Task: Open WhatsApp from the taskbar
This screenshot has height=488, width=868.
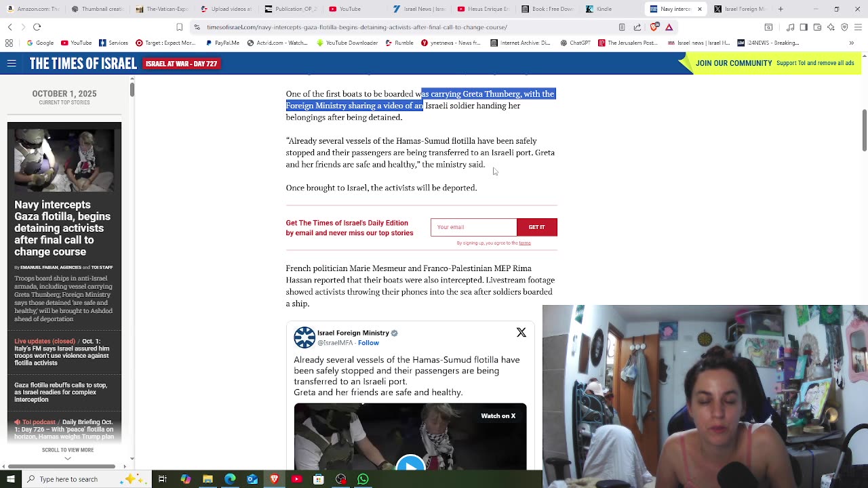Action: tap(363, 479)
